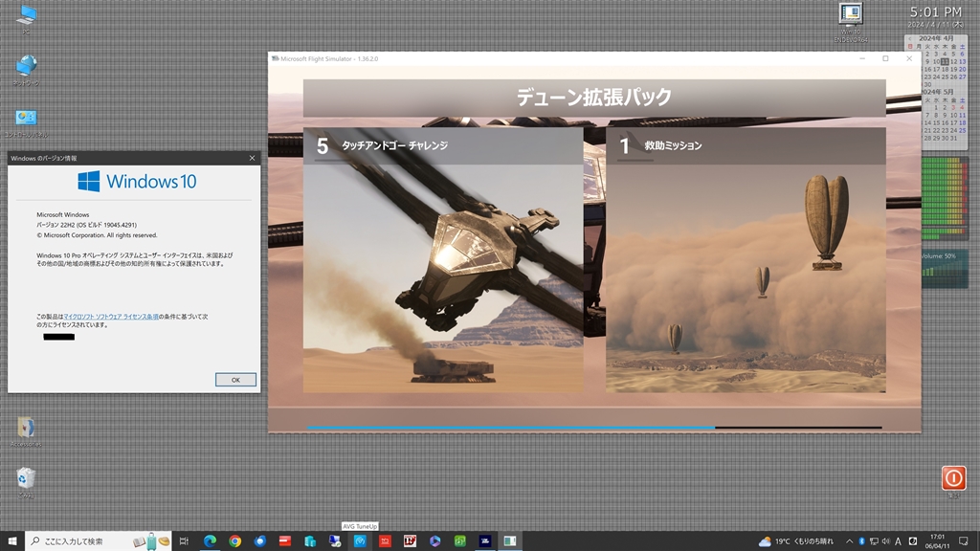Open Task View from the taskbar
980x551 pixels.
point(185,540)
